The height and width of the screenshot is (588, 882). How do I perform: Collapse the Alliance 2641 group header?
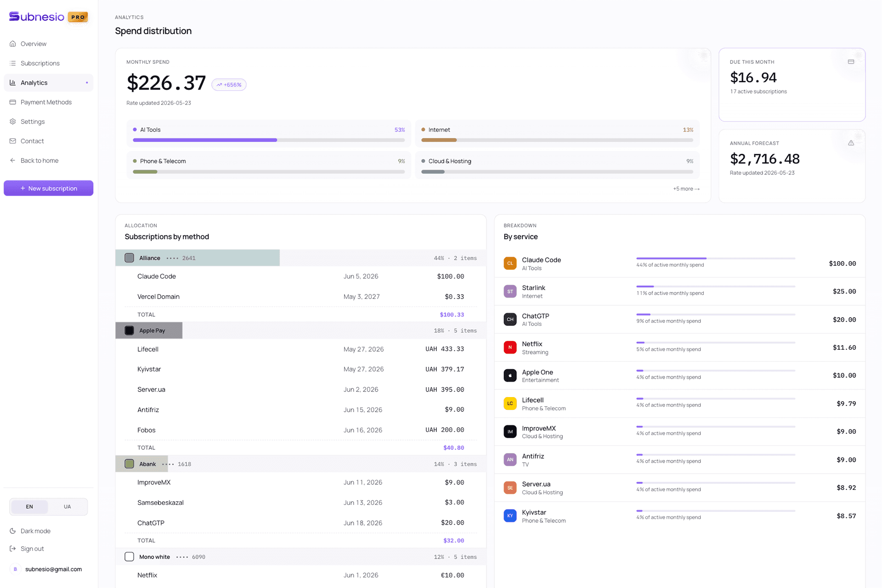(301, 258)
